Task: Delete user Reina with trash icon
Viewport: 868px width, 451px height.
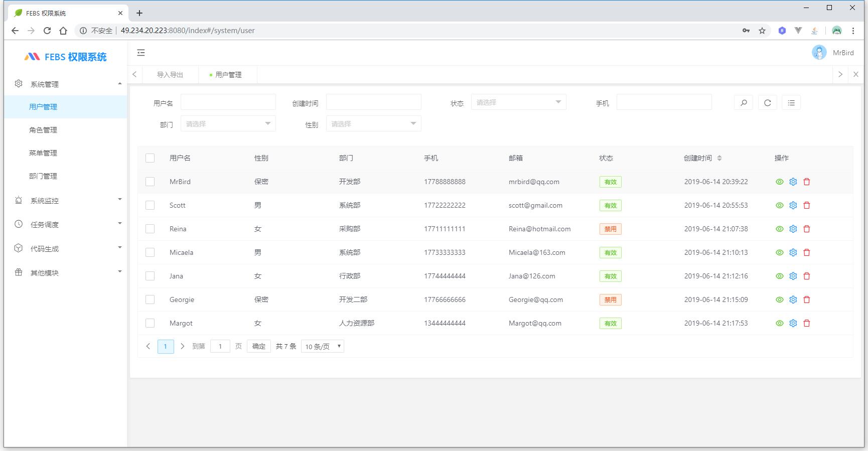Action: tap(807, 229)
